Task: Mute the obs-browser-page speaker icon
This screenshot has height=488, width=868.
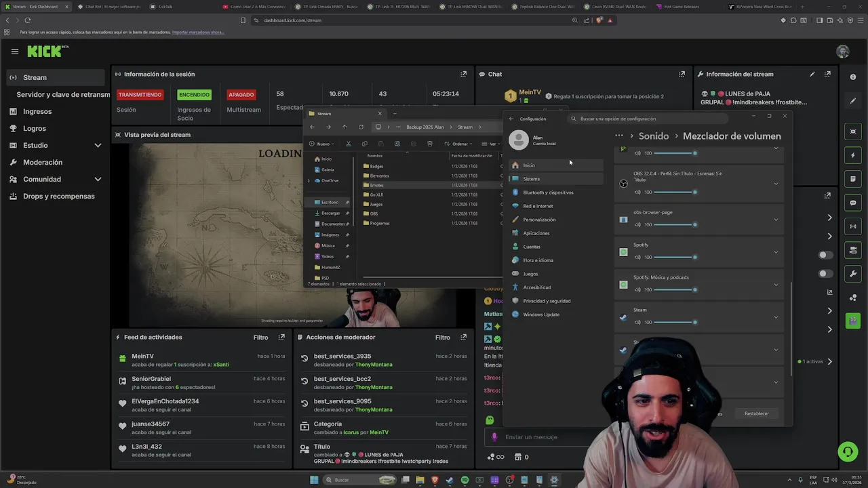Action: click(637, 224)
